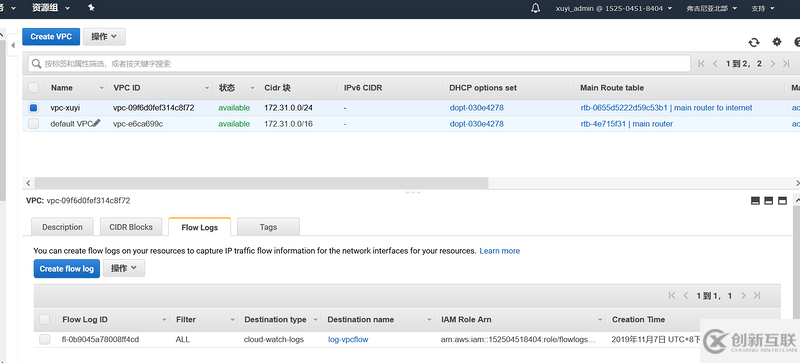Click the Creation Time column header
800x363 pixels.
coord(638,320)
